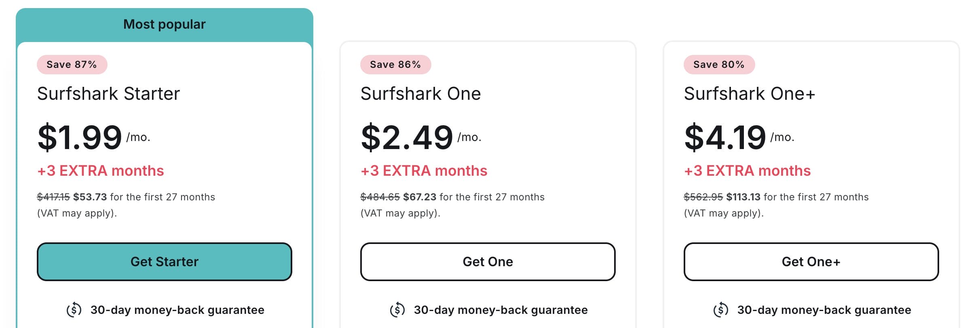Click the Get One+ button
Viewport: 980px width, 328px height.
click(x=811, y=262)
